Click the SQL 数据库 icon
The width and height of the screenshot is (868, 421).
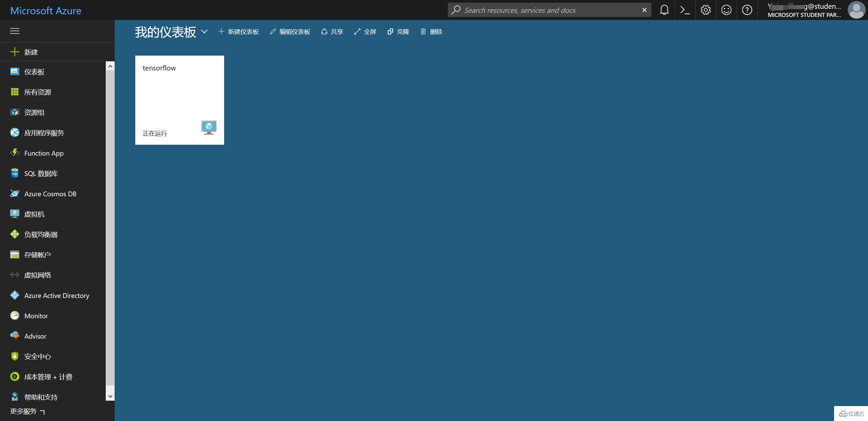tap(15, 173)
